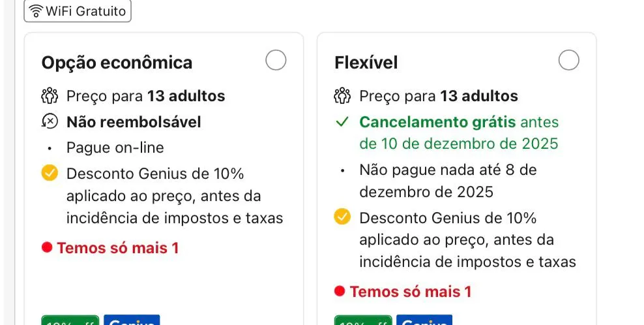644x325 pixels.
Task: Click the Não reembolsável icon
Action: coord(50,122)
